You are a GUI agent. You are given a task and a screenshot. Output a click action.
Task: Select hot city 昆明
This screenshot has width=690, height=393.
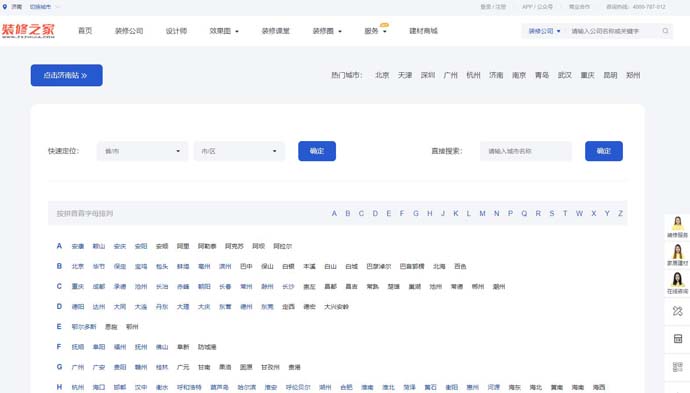pos(610,75)
